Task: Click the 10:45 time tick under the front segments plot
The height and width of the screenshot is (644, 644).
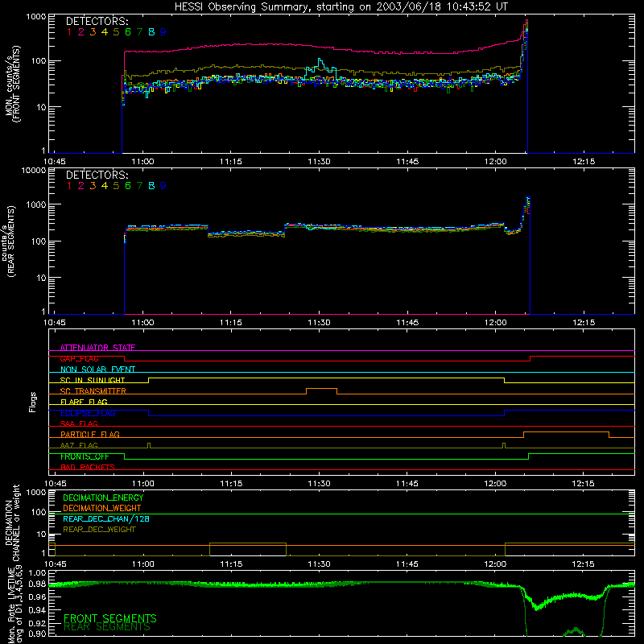Action: tap(54, 162)
